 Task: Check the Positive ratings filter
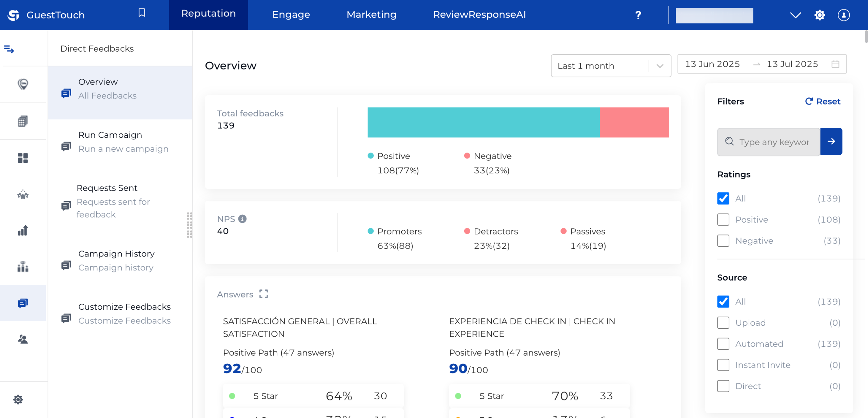click(723, 220)
